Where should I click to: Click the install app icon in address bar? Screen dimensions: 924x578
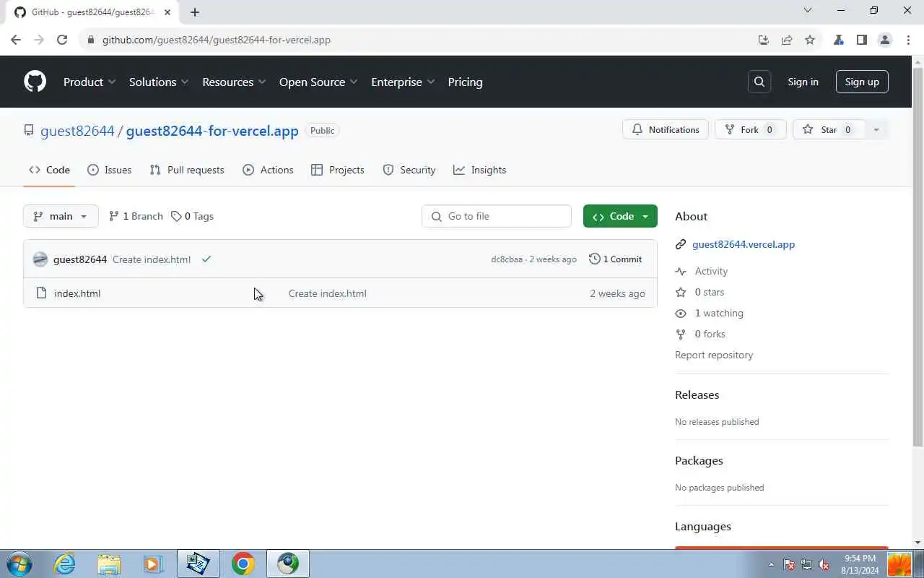tap(764, 40)
